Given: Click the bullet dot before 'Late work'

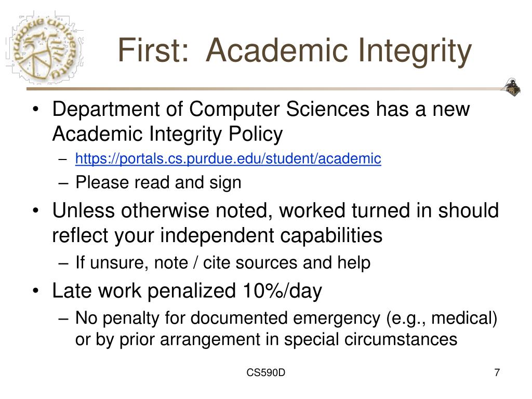Looking at the screenshot, I should [36, 291].
